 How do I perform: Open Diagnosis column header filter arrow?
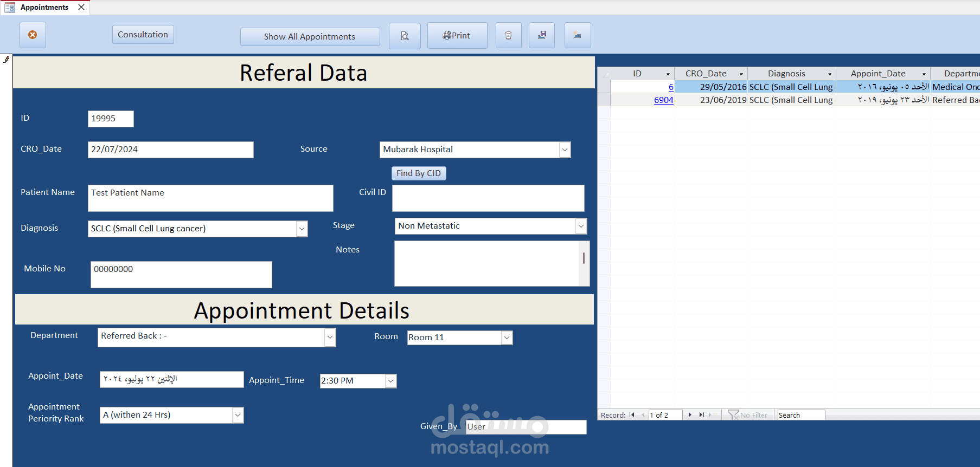(830, 74)
